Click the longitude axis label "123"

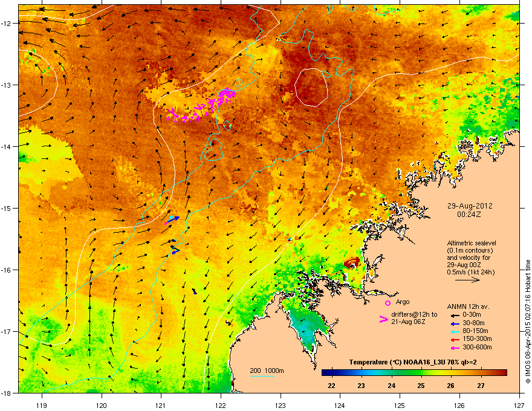click(281, 406)
